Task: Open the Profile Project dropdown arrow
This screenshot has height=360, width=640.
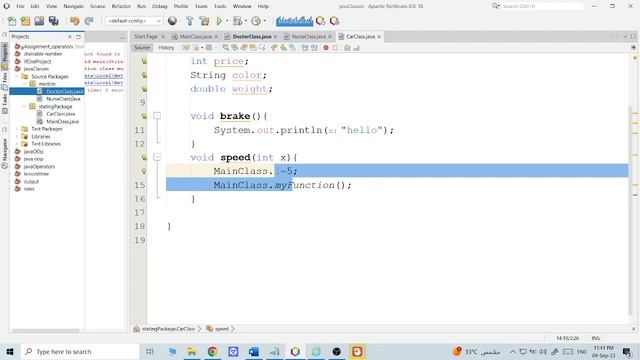Action: [265, 21]
